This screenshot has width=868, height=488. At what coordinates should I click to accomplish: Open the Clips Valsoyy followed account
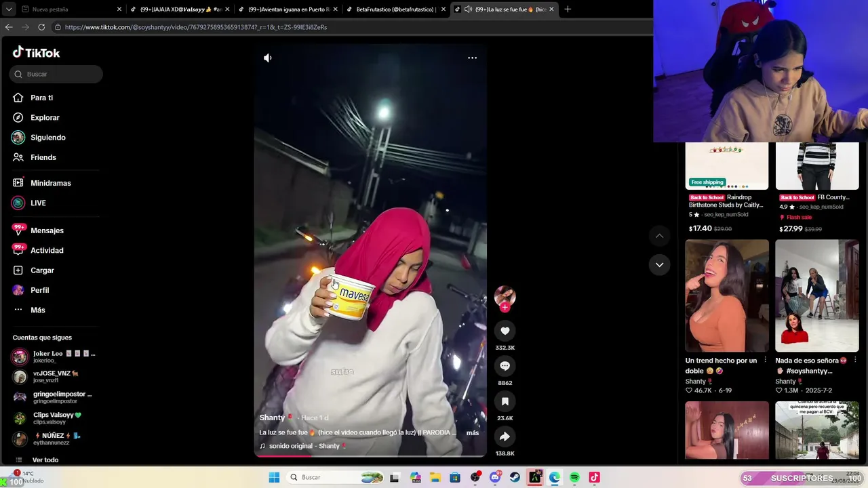click(54, 418)
